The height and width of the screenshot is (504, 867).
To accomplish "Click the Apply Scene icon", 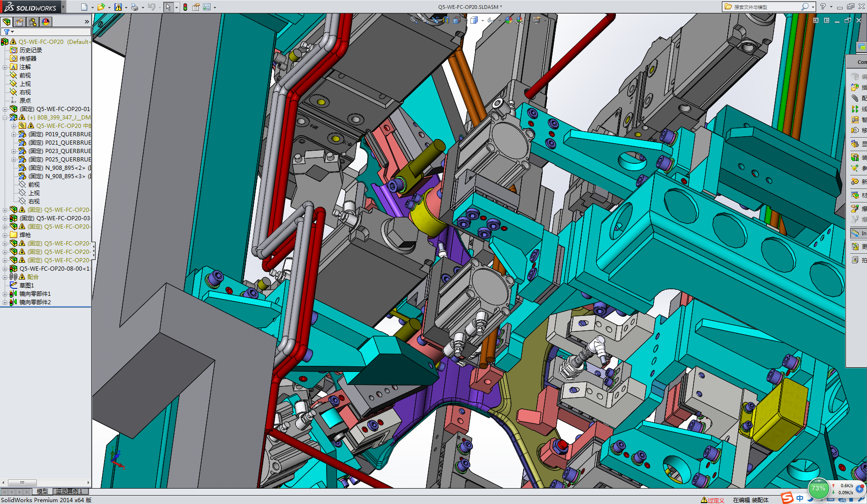I will tap(519, 20).
